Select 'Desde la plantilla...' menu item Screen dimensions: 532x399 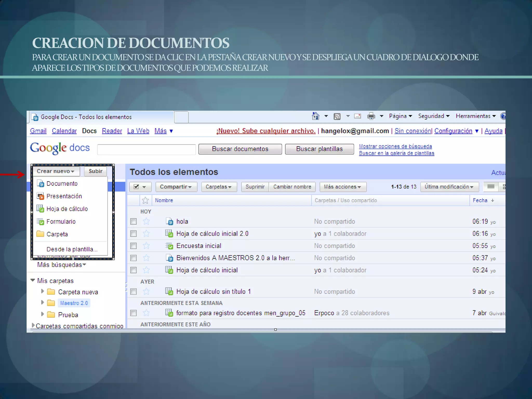click(71, 249)
